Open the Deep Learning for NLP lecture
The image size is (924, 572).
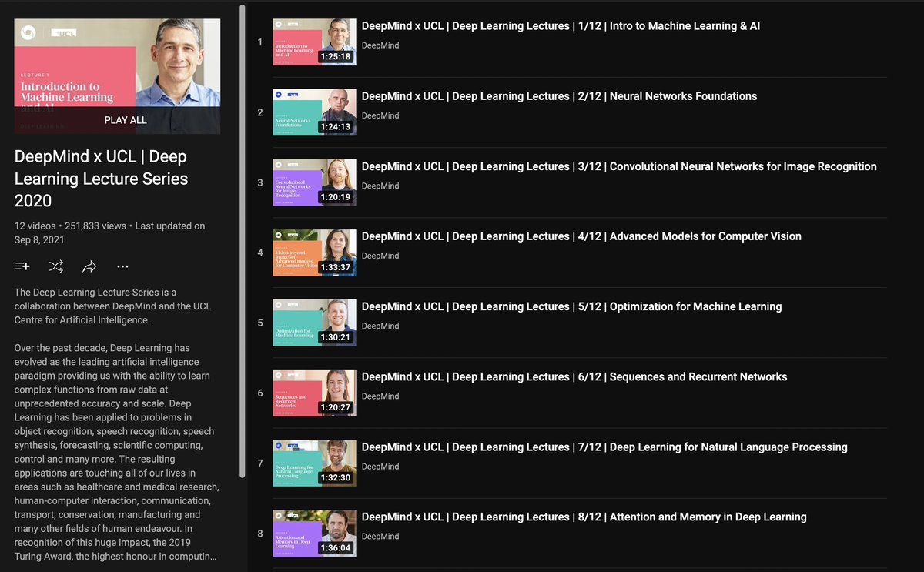[605, 447]
